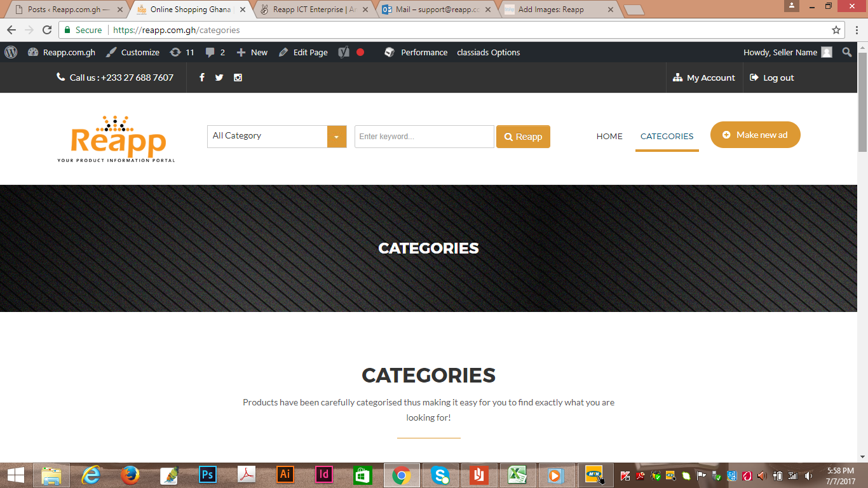Close the Online Shopping Ghana tab

point(242,10)
